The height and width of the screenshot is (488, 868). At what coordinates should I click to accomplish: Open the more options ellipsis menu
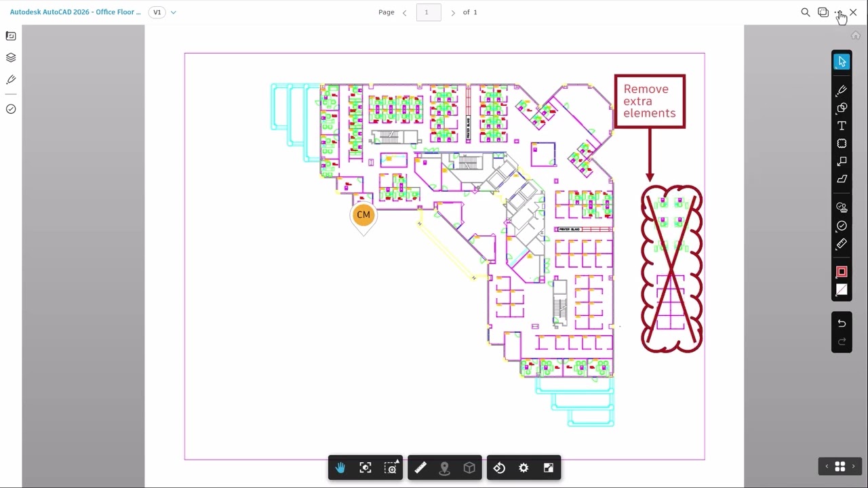coord(839,12)
